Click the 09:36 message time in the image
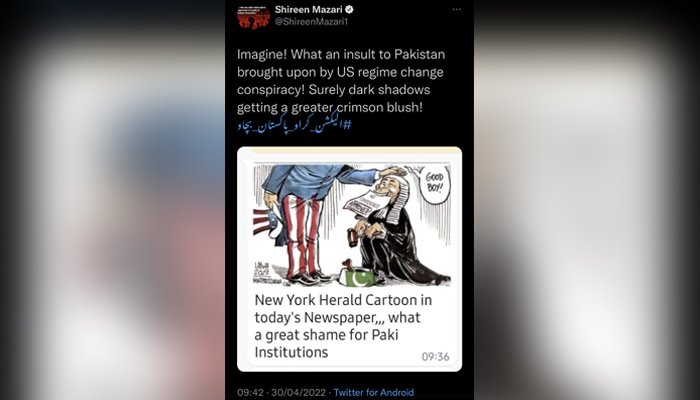700x400 pixels. click(435, 357)
